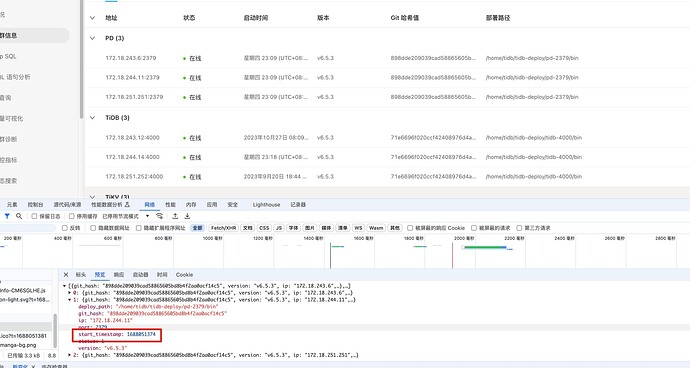Screen dimensions: 690x368
Task: Collapse JSON item 1 in preview
Action: click(x=70, y=300)
